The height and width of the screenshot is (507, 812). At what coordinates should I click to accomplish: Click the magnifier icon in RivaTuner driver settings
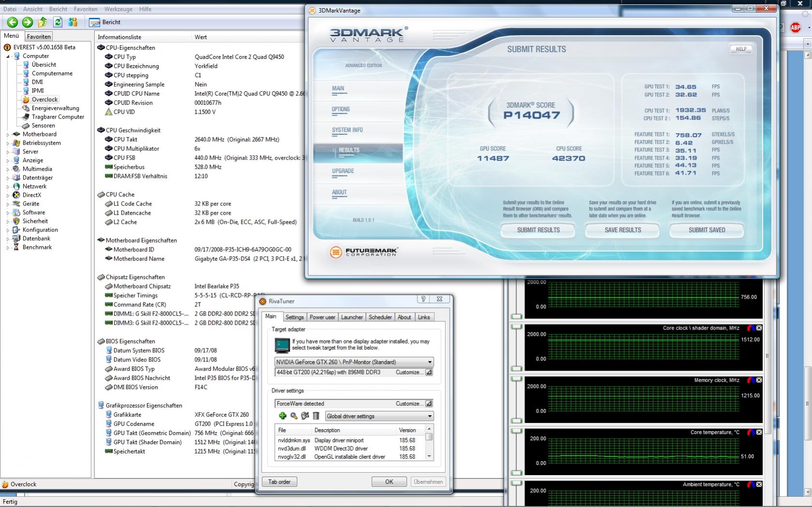(294, 416)
